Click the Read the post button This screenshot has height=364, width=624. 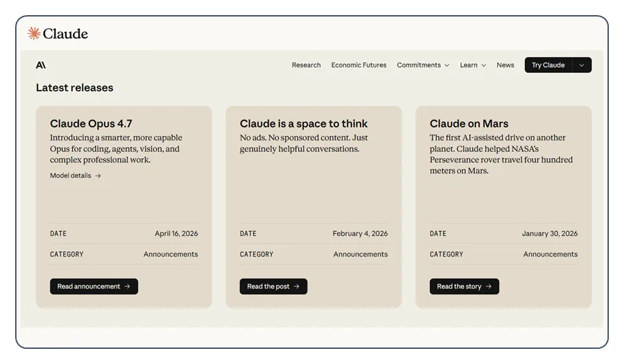(273, 286)
